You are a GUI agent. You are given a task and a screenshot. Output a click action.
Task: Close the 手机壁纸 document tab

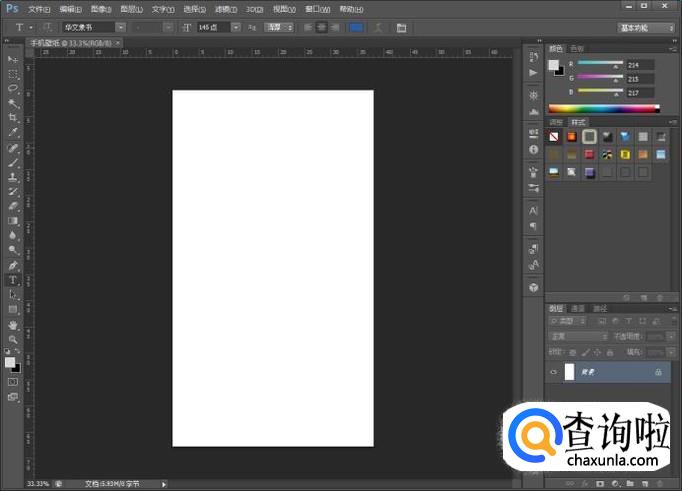pyautogui.click(x=119, y=44)
